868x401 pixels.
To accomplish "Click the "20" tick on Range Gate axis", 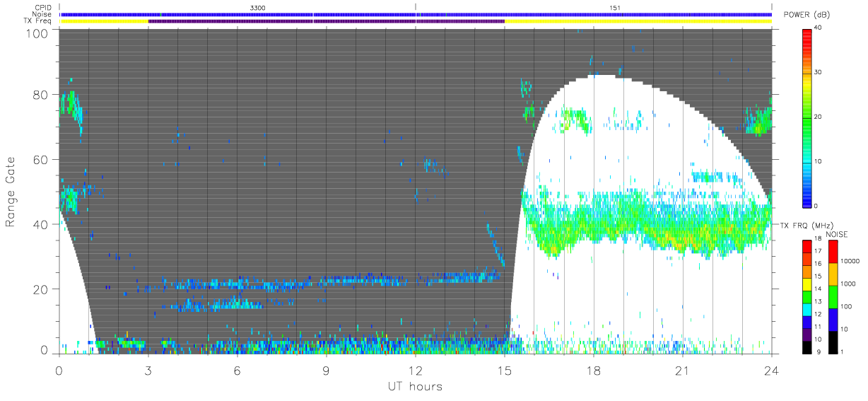I will (41, 289).
